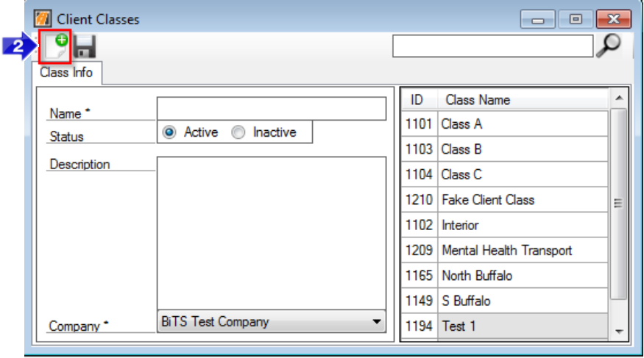
Task: Click ID cell 1210
Action: pos(419,200)
